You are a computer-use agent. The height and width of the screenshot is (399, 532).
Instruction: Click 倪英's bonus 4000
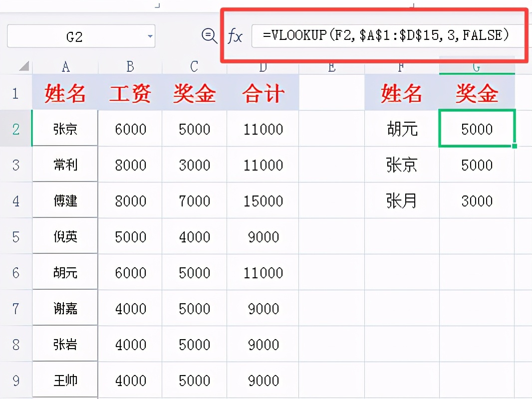coord(195,236)
